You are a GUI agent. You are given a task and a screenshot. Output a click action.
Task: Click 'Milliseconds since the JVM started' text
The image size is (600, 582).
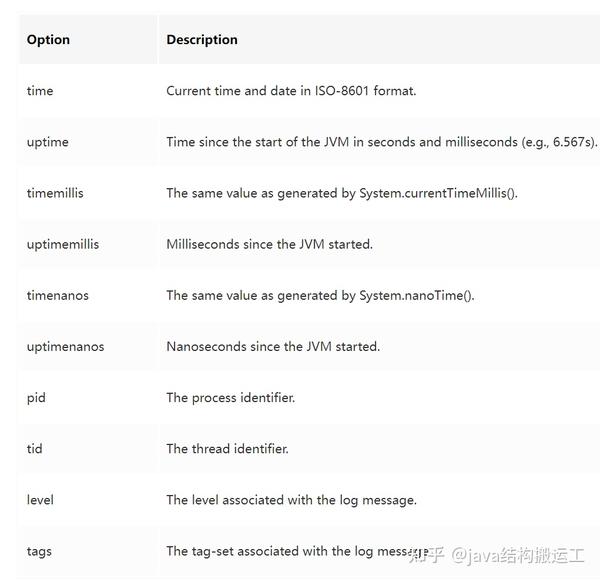(x=269, y=245)
